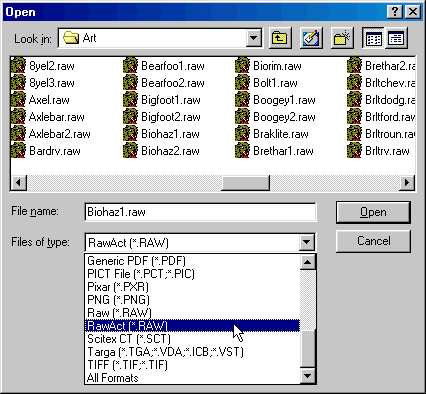Click the Cancel button
426x394 pixels.
pos(373,241)
